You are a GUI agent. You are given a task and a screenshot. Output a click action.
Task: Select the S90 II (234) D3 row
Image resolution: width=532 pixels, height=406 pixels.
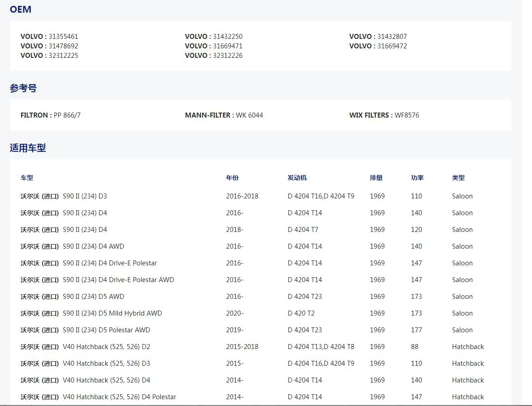260,196
